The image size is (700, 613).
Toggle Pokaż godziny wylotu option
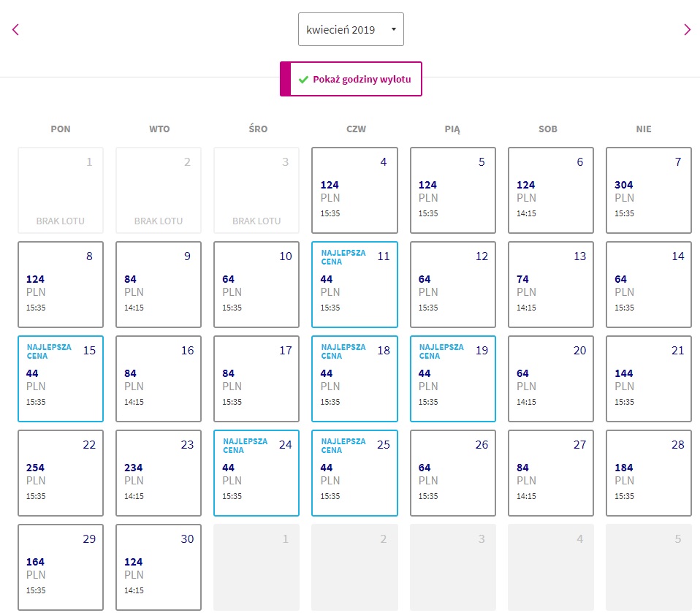pos(351,79)
